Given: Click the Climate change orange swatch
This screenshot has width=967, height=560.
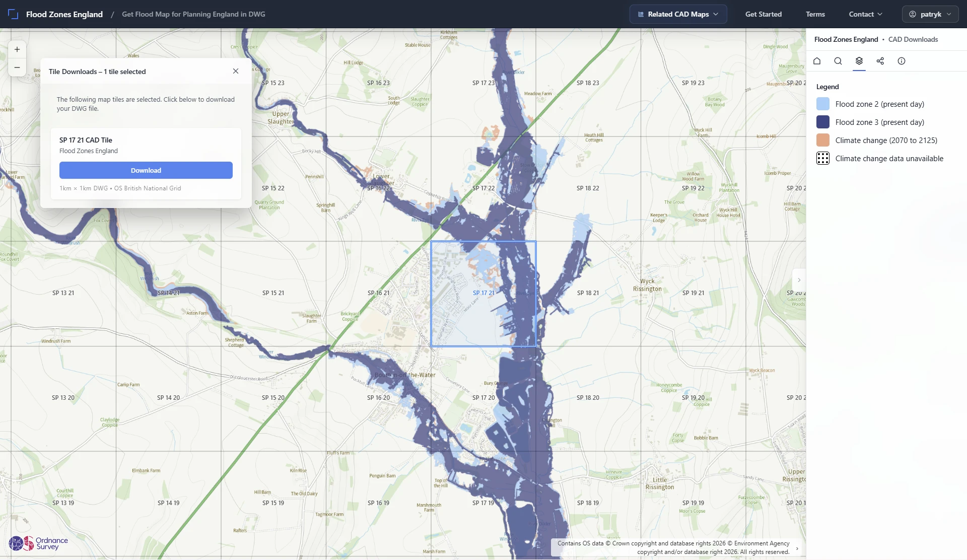Looking at the screenshot, I should click(823, 141).
